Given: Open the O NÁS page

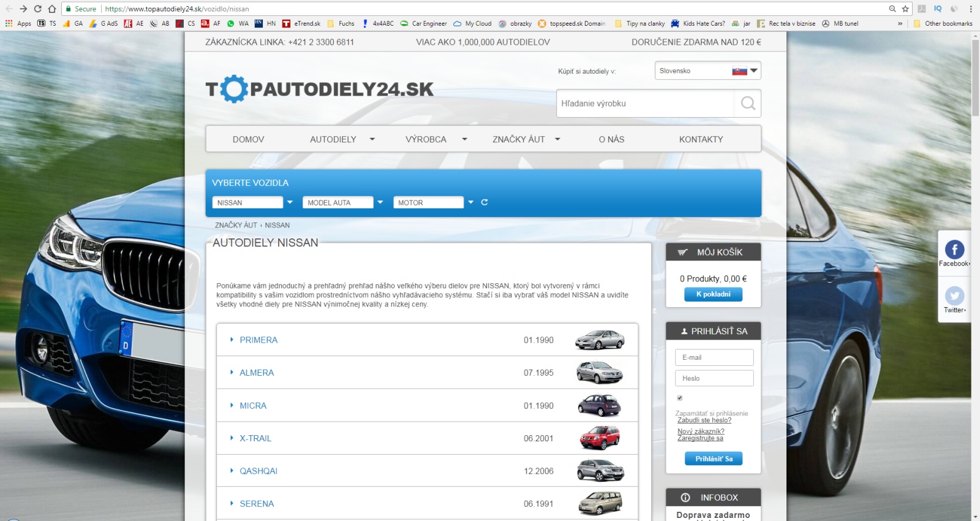Looking at the screenshot, I should (611, 139).
